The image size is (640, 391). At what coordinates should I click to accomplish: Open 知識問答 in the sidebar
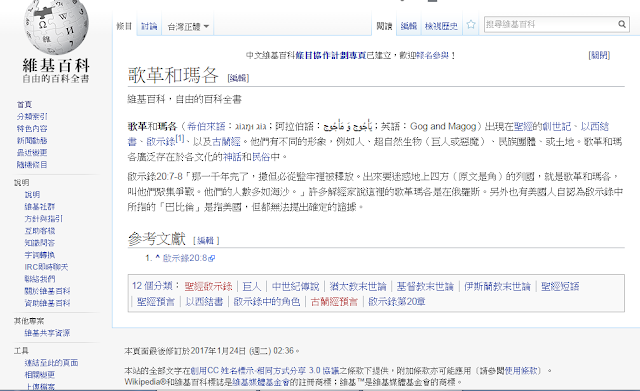[x=40, y=243]
